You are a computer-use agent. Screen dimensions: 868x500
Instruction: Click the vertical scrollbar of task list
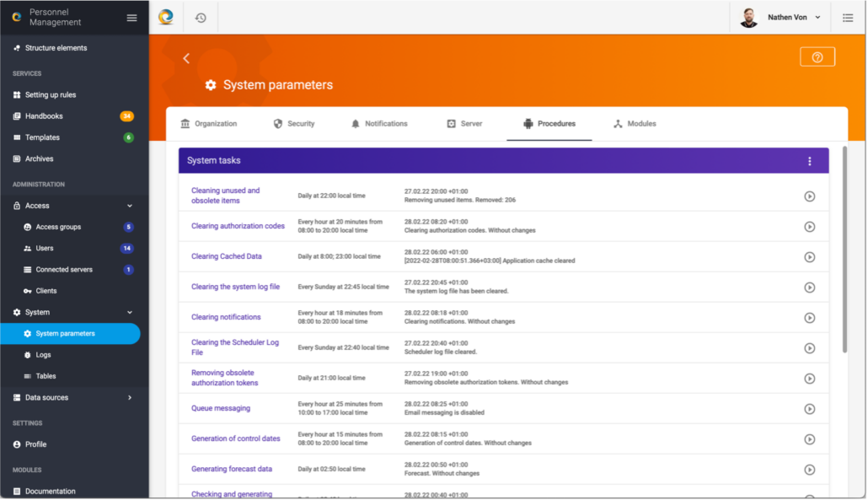[843, 253]
